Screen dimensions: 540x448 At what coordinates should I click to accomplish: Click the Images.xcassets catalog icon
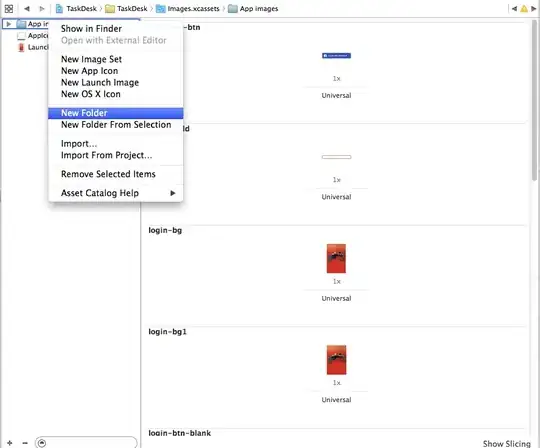click(160, 9)
